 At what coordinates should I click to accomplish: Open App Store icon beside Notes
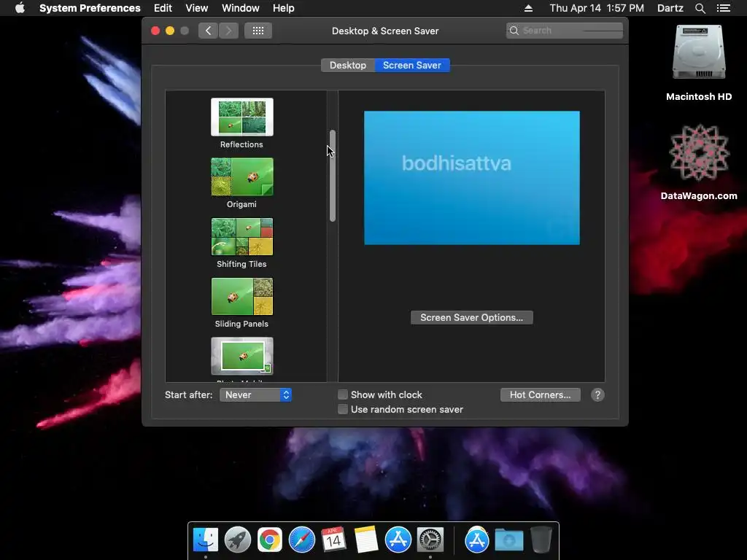tap(398, 540)
